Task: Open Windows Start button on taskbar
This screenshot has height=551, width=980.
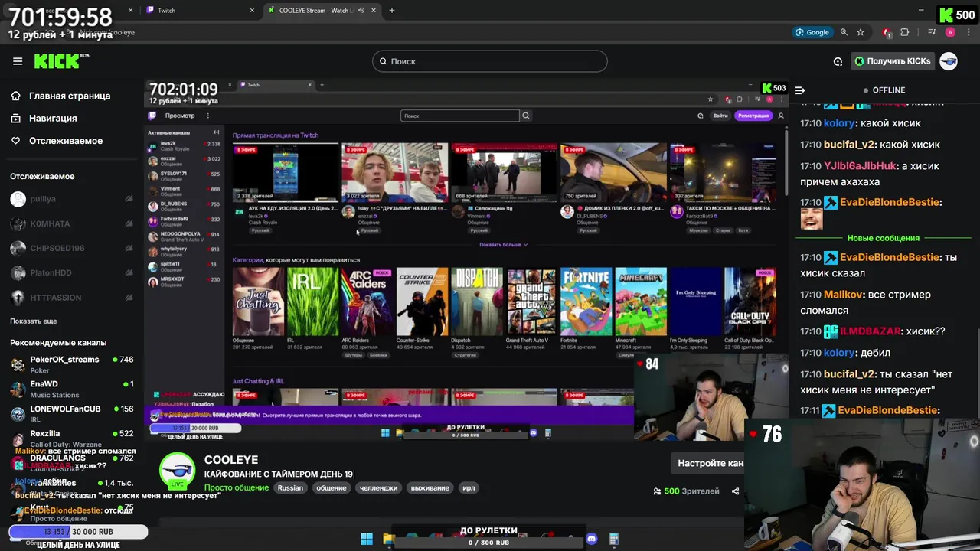Action: tap(367, 540)
